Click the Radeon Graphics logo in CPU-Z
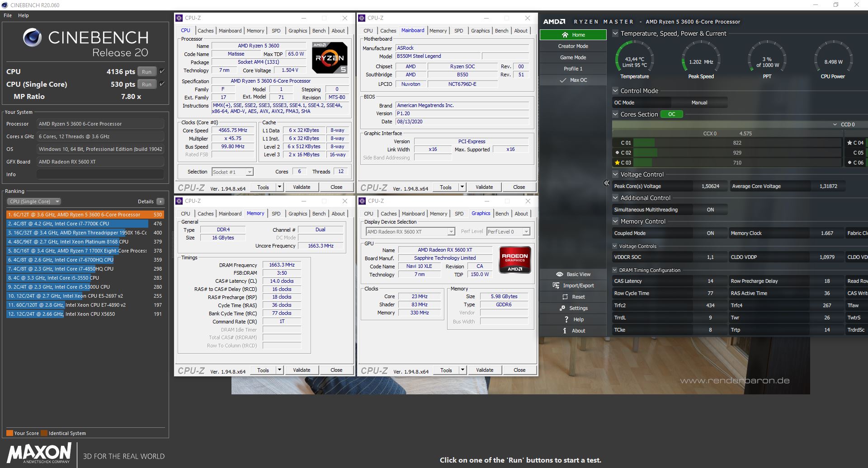The width and height of the screenshot is (868, 468). coord(515,260)
